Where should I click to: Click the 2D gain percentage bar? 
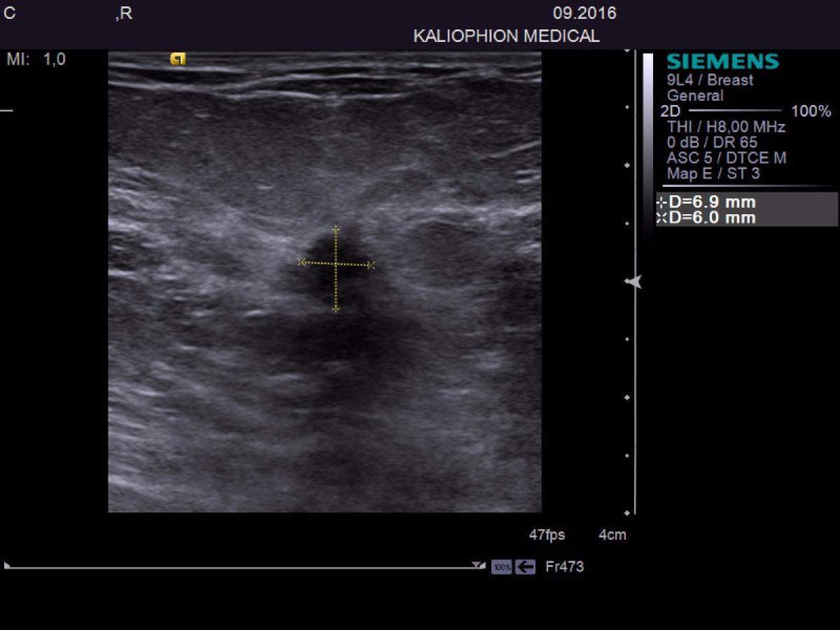(x=735, y=111)
